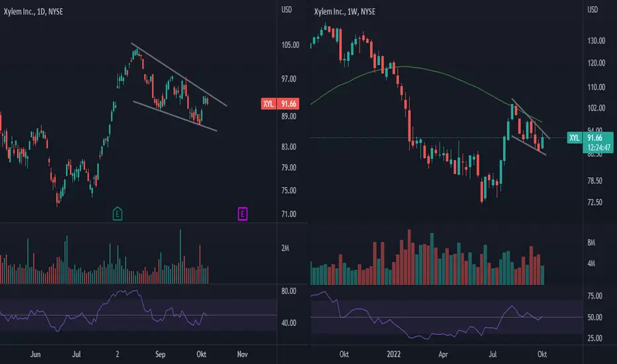Click the Sep label on the daily time axis
This screenshot has height=364, width=617.
[160, 354]
